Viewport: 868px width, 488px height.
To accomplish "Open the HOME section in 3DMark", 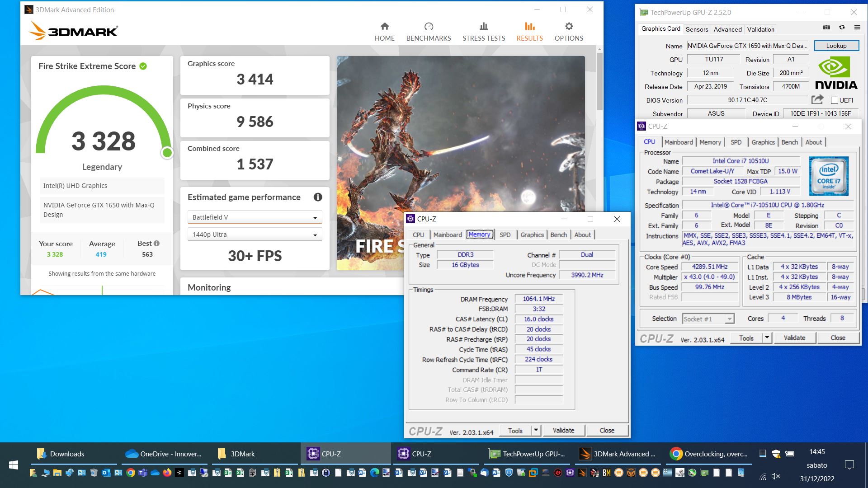I will coord(384,32).
